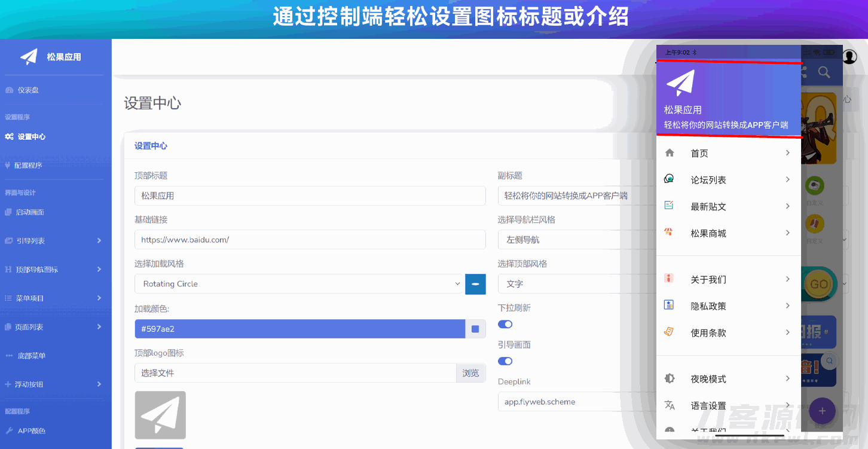868x449 pixels.
Task: Click the 基础链接 URL input field
Action: [x=310, y=240]
